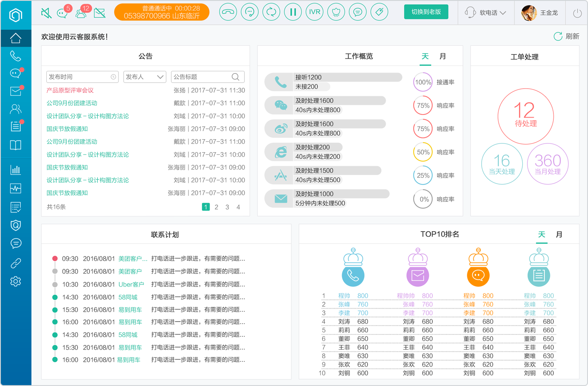
Task: Go to announcement page 2
Action: (217, 207)
